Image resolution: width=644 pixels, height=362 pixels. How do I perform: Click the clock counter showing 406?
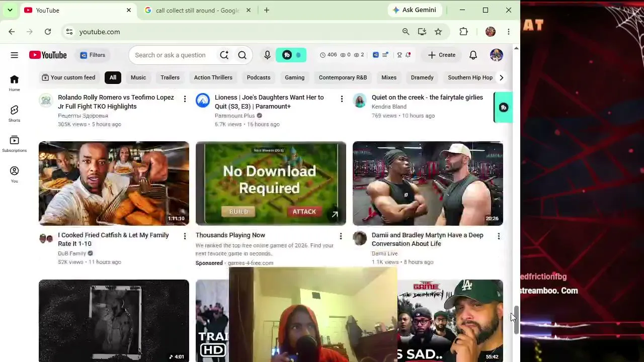click(328, 55)
